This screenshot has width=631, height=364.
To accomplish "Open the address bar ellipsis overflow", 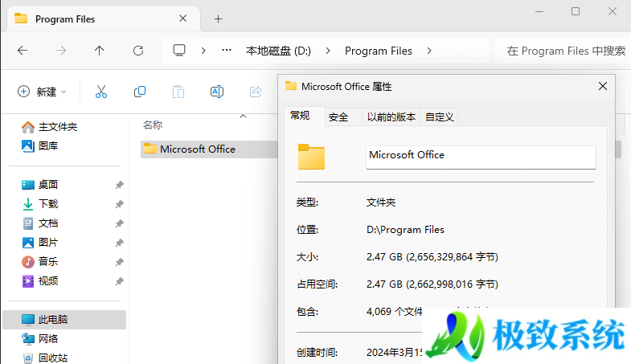I will point(227,51).
